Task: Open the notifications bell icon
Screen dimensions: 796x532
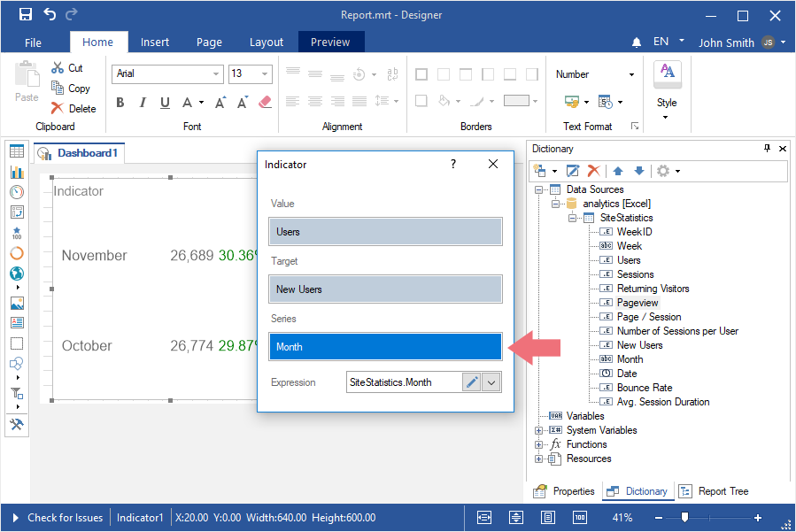Action: point(637,42)
